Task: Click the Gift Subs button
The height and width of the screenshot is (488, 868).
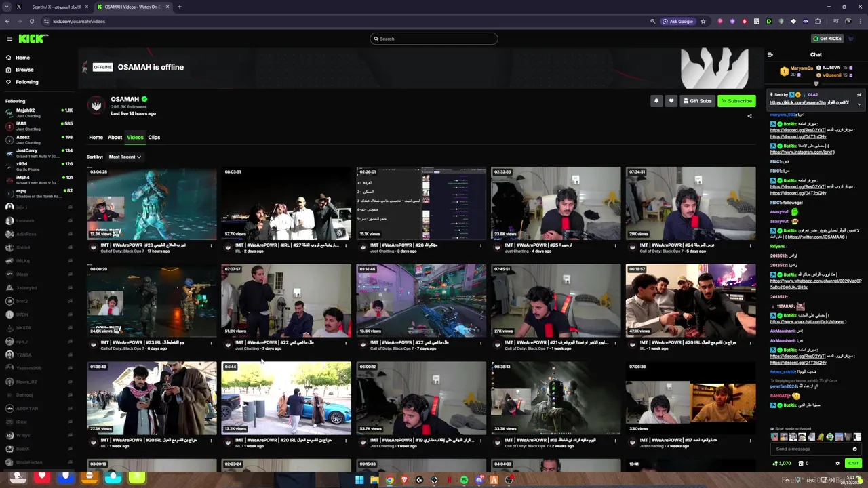Action: click(697, 101)
